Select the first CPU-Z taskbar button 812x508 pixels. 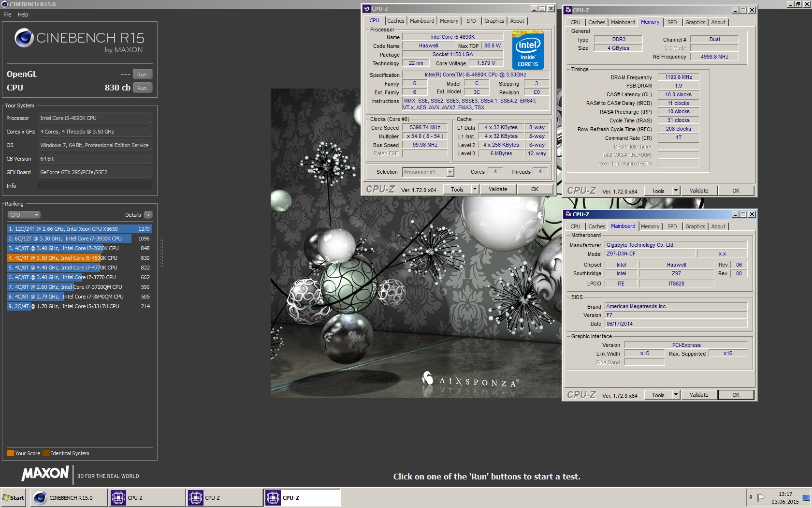(x=146, y=497)
